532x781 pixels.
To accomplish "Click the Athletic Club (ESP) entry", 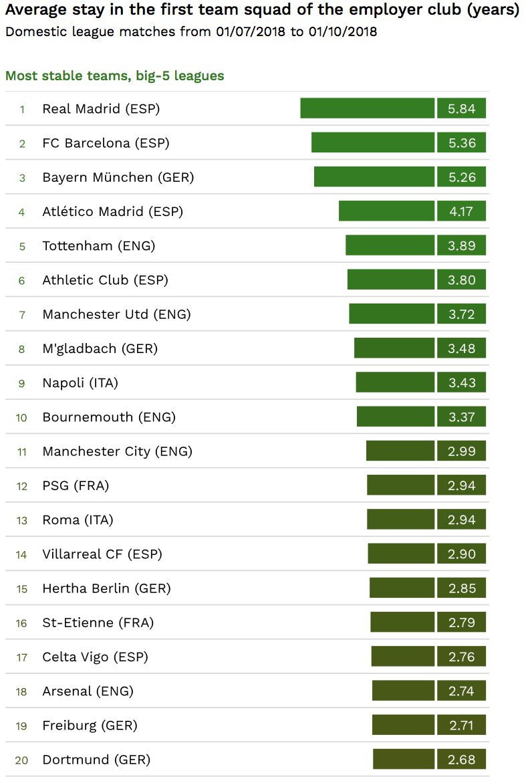I will [105, 280].
